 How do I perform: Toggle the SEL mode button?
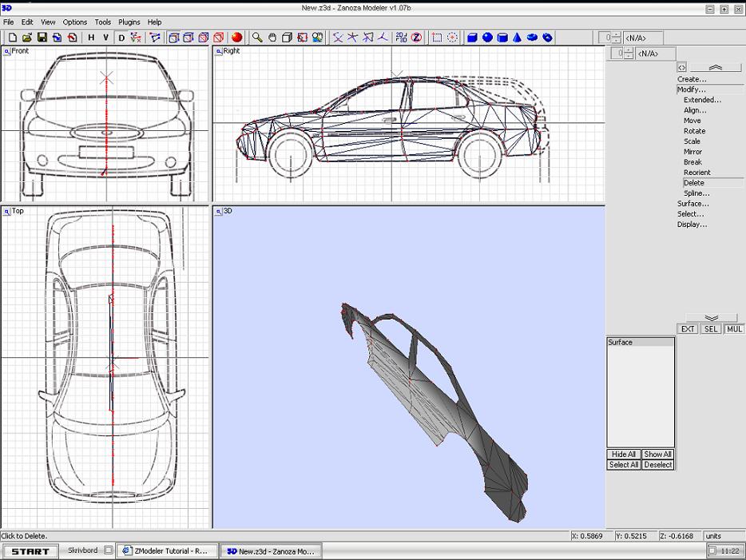pyautogui.click(x=711, y=329)
